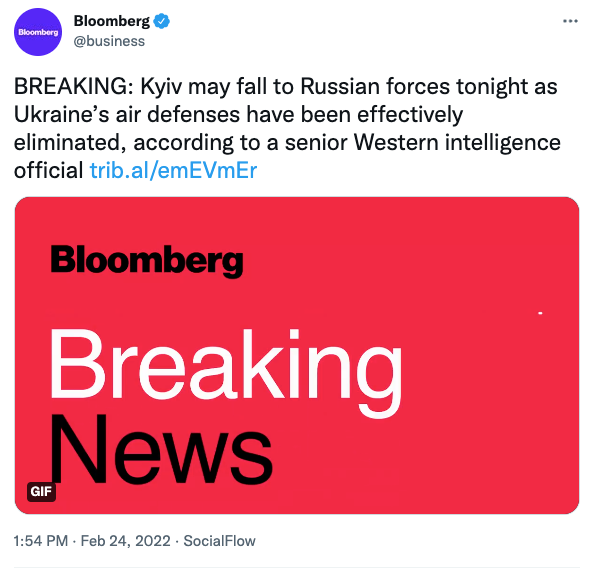Screen dimensions: 591x578
Task: Click the word Kyiv in the tweet
Action: (161, 87)
